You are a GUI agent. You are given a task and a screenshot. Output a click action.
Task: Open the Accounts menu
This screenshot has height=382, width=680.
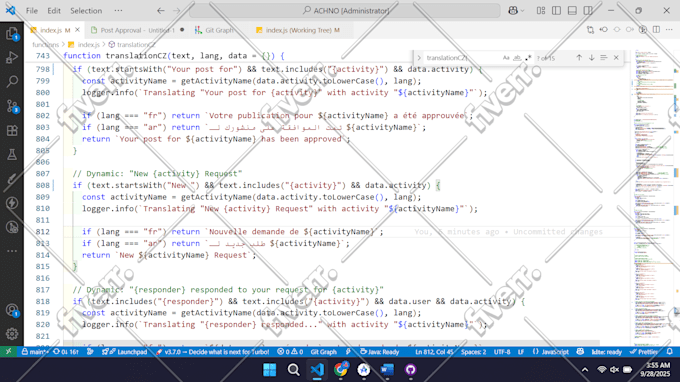coord(12,310)
